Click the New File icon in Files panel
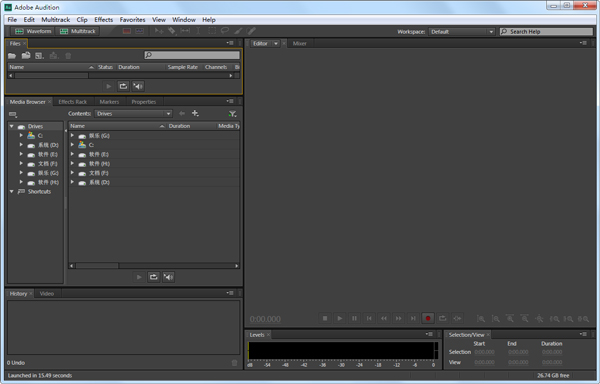This screenshot has height=384, width=600. click(x=39, y=56)
